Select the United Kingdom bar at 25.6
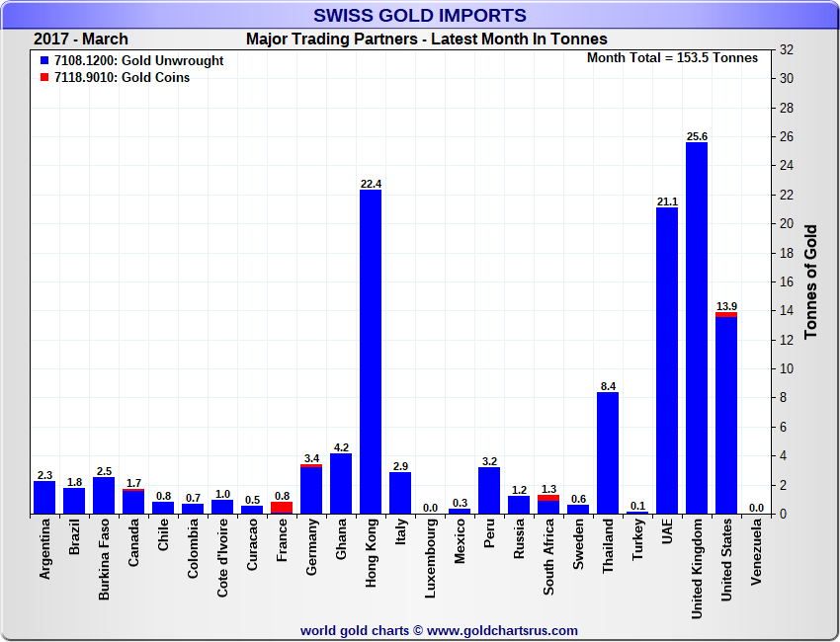This screenshot has height=642, width=840. pos(697,328)
